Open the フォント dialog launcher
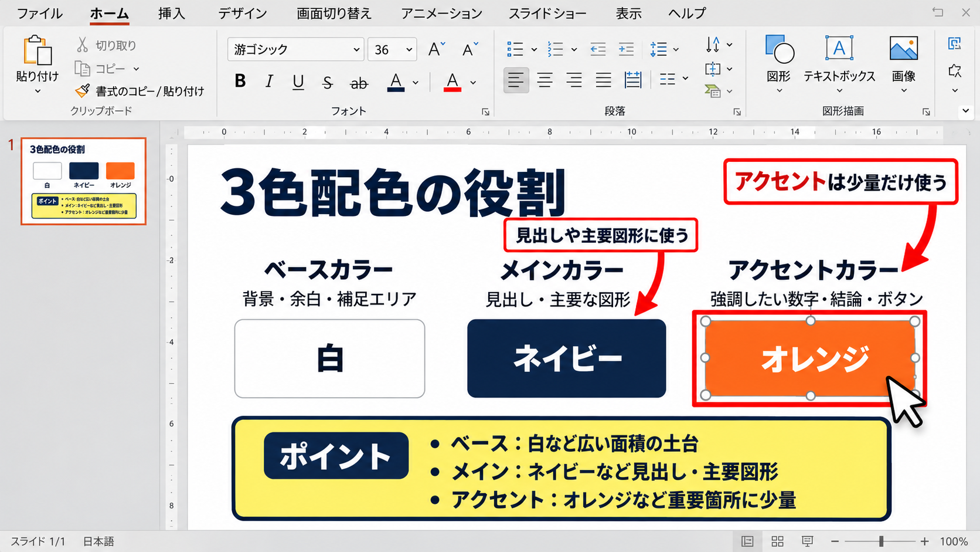Screen dimensions: 980x552 [x=485, y=111]
